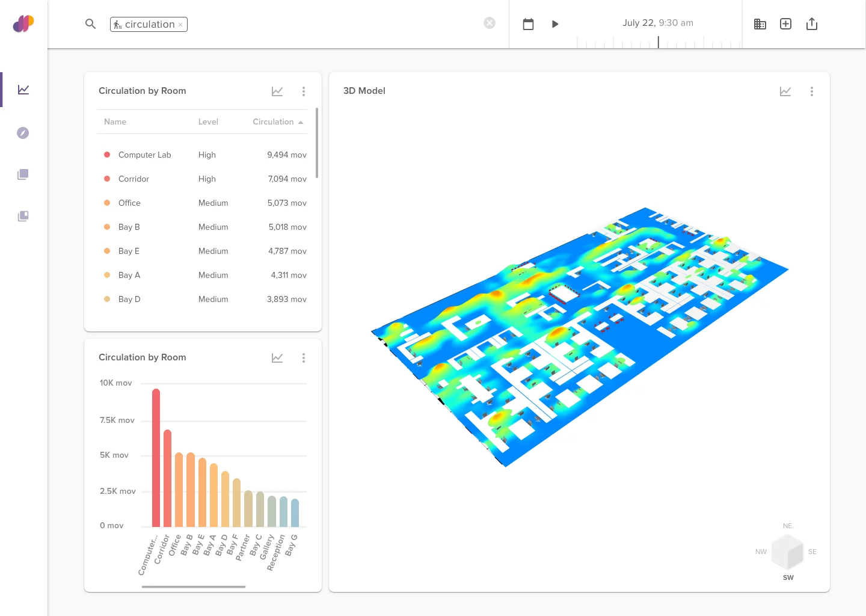Open more options for bar chart panel

pyautogui.click(x=304, y=358)
